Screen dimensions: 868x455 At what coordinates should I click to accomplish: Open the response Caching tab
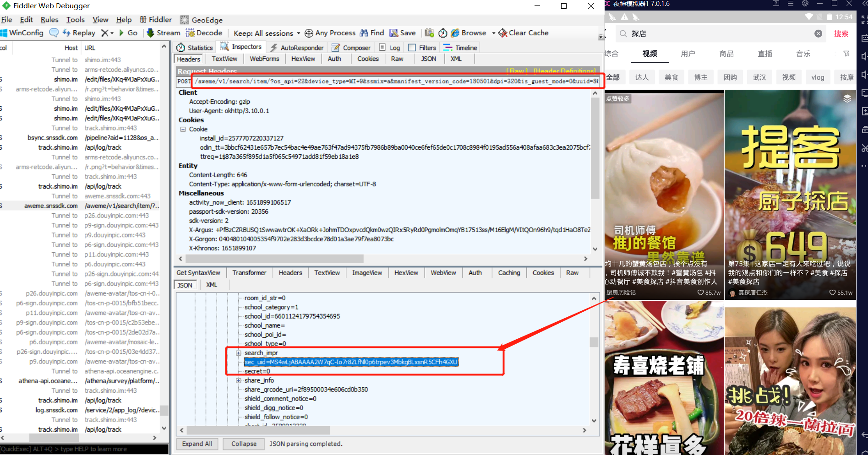tap(509, 273)
